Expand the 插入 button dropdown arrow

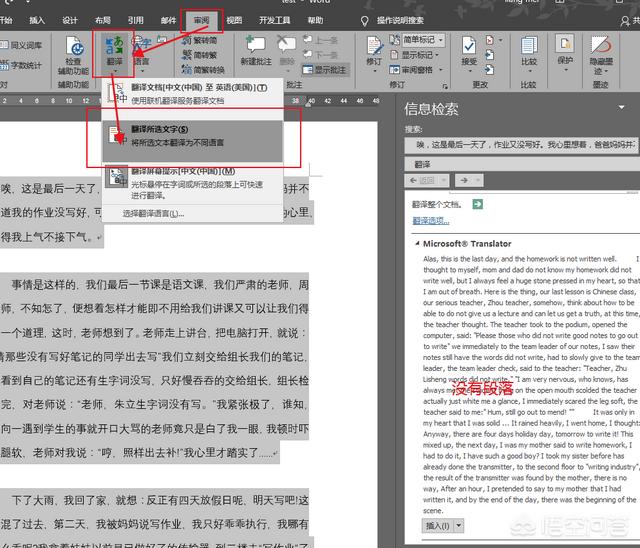[x=459, y=525]
